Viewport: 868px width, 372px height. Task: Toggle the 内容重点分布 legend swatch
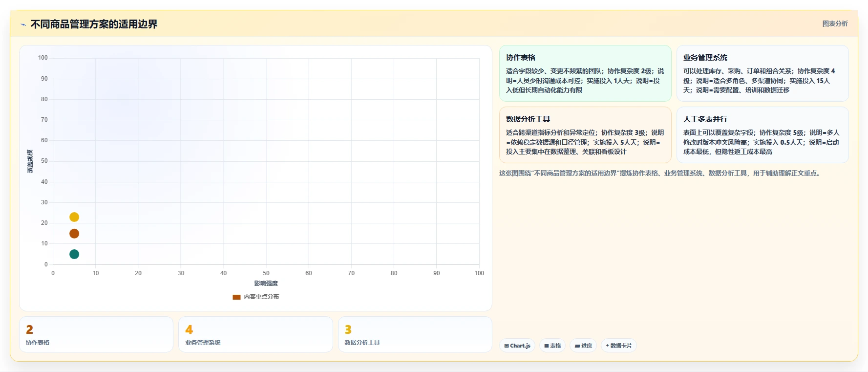point(236,297)
